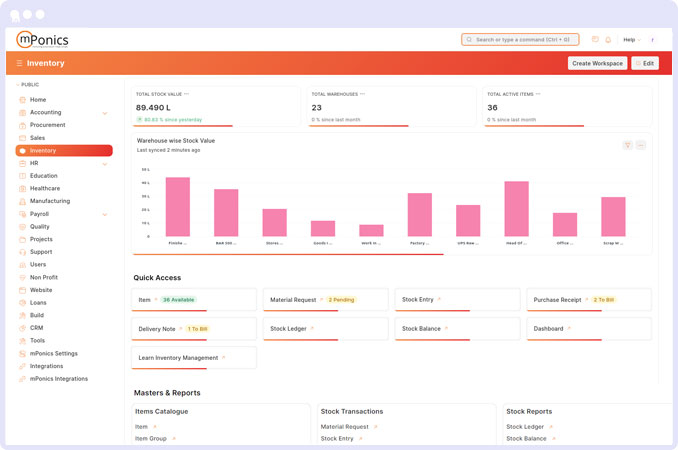Viewport: 678px width, 450px height.
Task: Click the tallest first chart bar
Action: point(178,207)
